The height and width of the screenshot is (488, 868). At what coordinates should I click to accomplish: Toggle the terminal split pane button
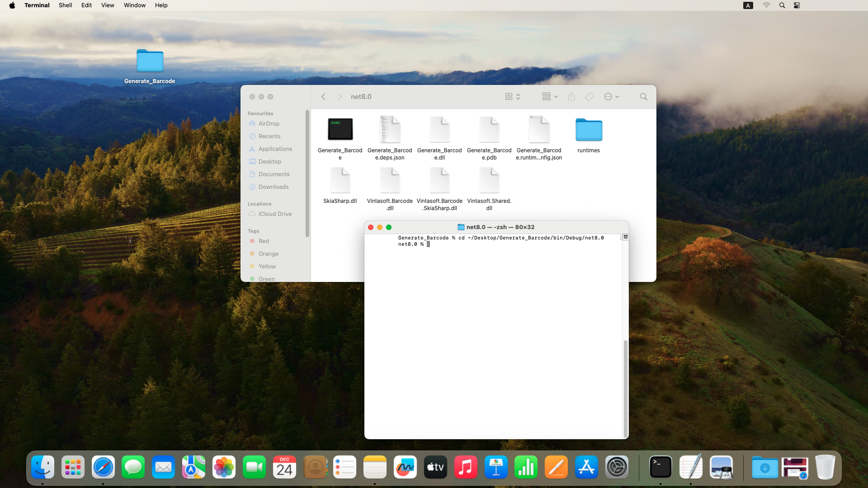[626, 237]
